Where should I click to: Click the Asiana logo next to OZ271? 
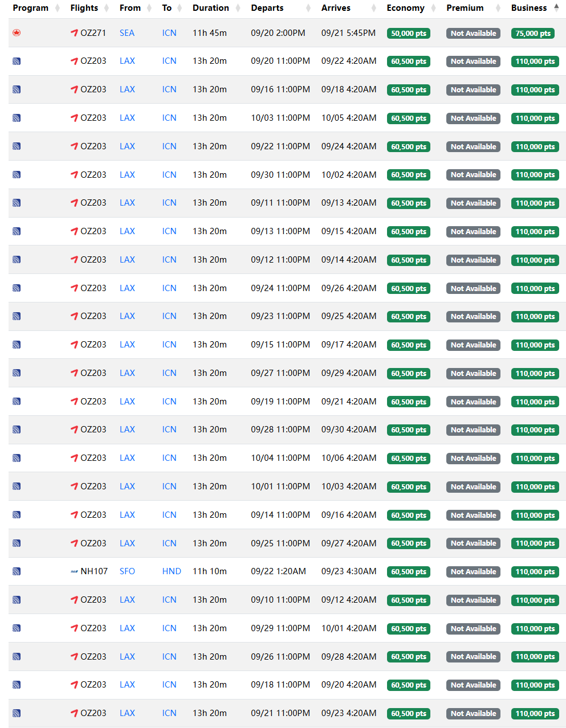74,33
